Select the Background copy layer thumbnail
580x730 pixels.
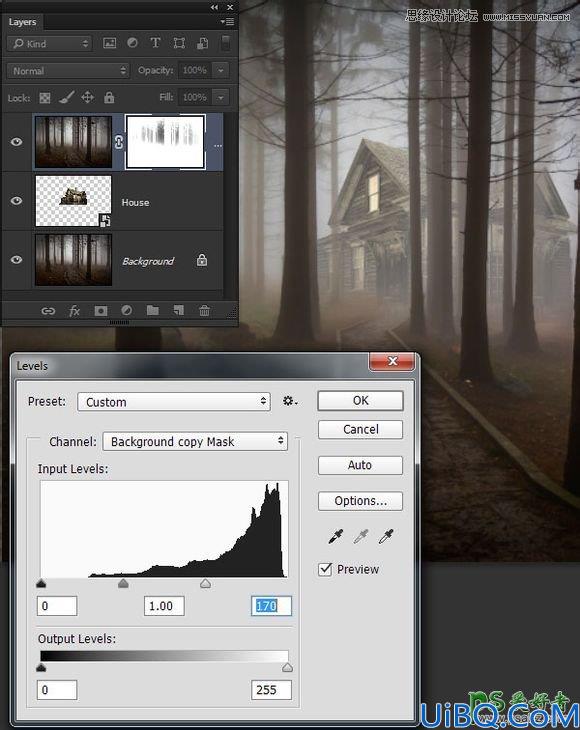point(74,142)
